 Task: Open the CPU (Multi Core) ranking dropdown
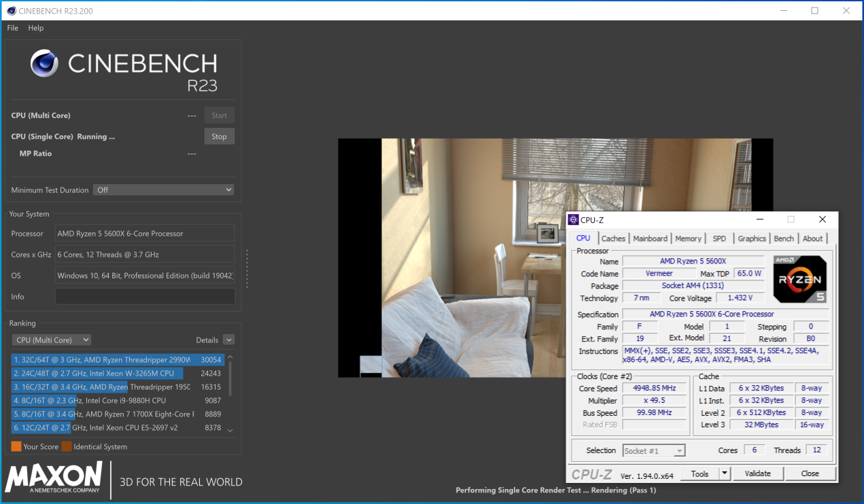tap(52, 340)
